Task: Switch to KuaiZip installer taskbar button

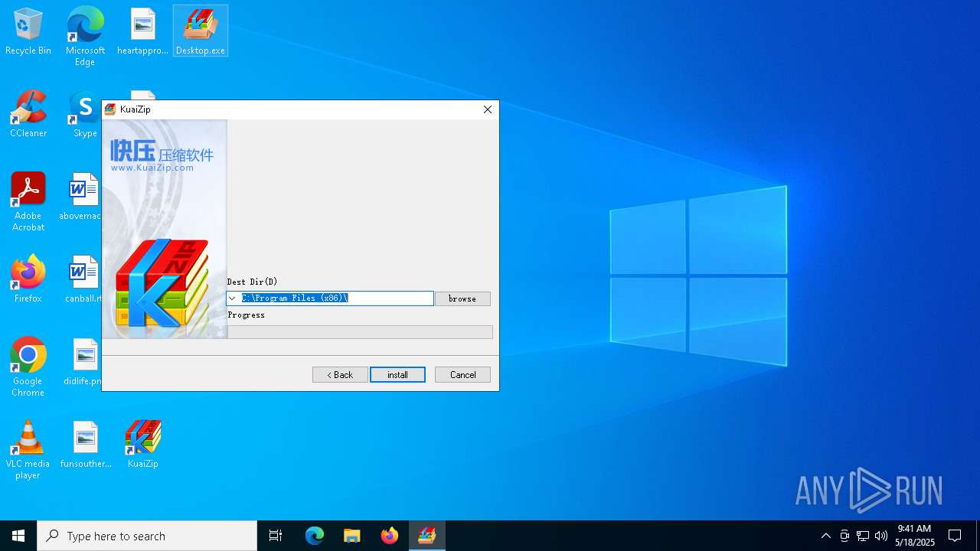Action: pos(426,536)
